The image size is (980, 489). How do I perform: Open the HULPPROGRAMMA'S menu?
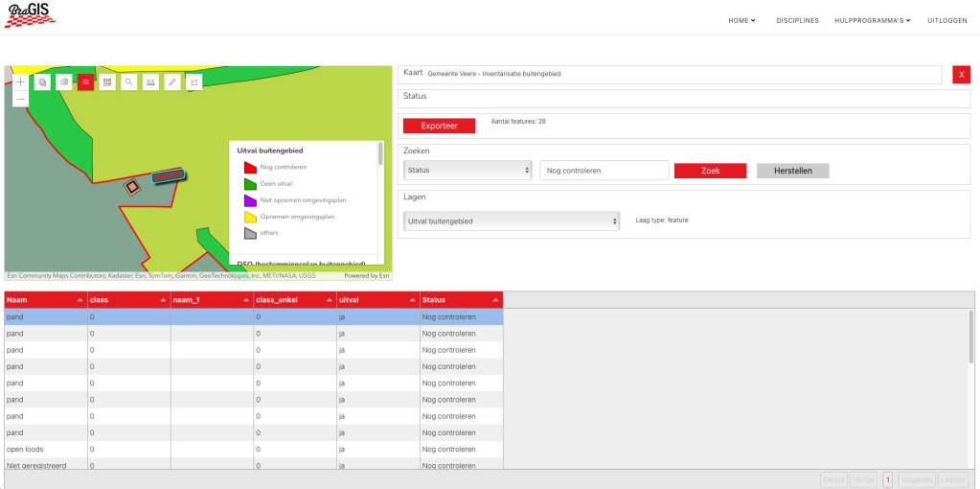(872, 20)
